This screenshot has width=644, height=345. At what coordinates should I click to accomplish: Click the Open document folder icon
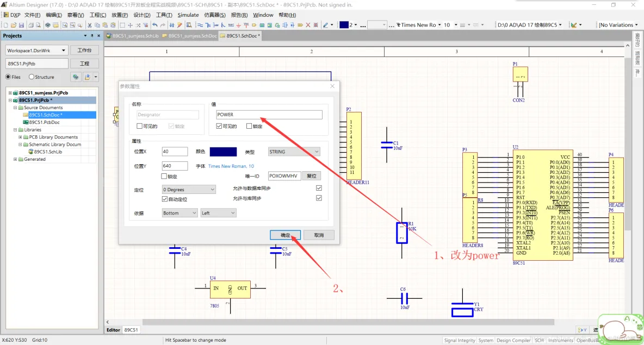[x=14, y=25]
